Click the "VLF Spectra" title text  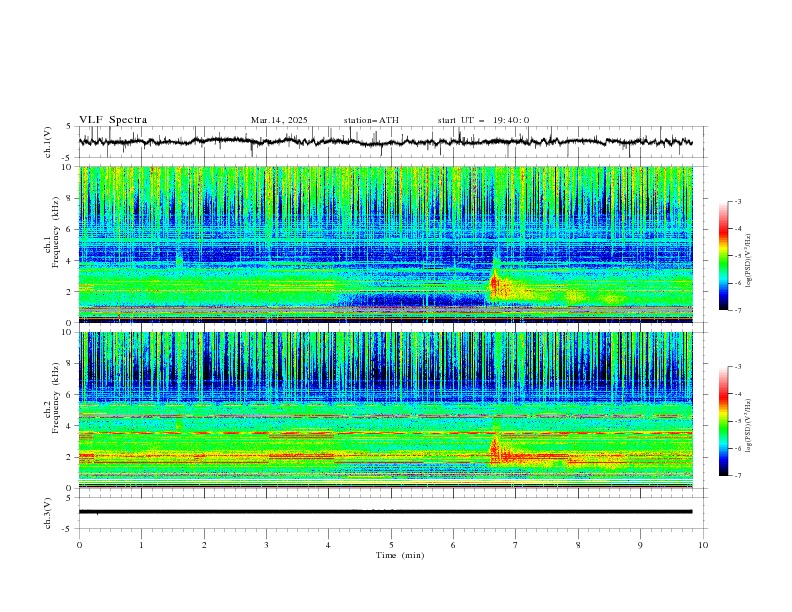tap(113, 120)
